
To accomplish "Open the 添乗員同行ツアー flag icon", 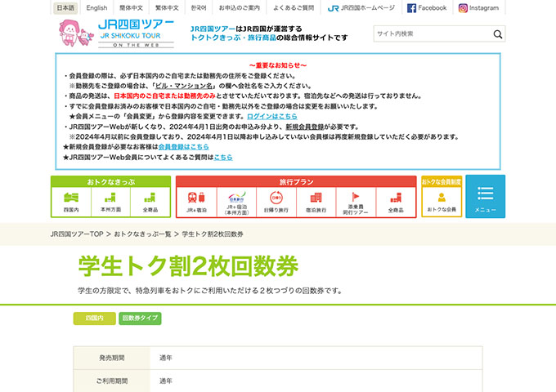I will tap(356, 203).
